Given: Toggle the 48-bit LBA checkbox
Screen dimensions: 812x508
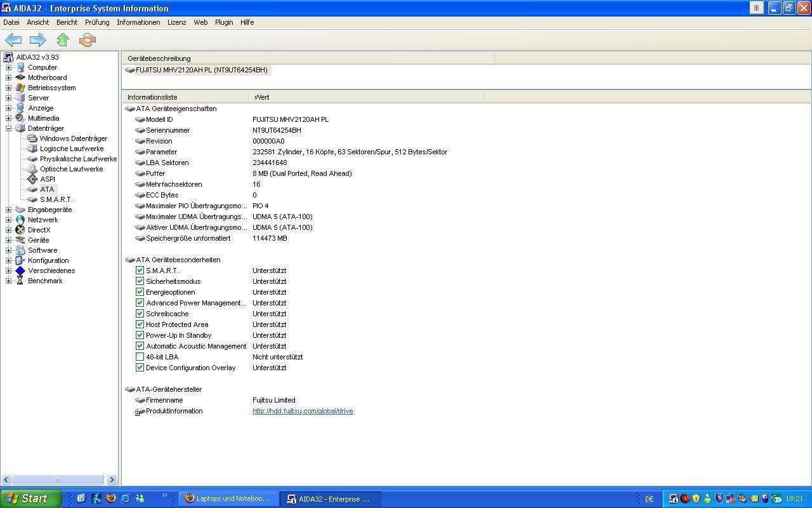Looking at the screenshot, I should pyautogui.click(x=140, y=357).
